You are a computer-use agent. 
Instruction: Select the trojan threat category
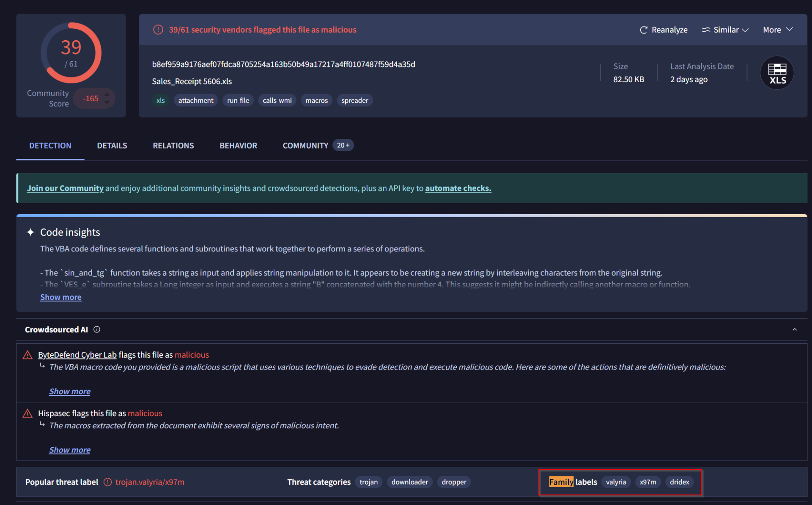point(368,482)
